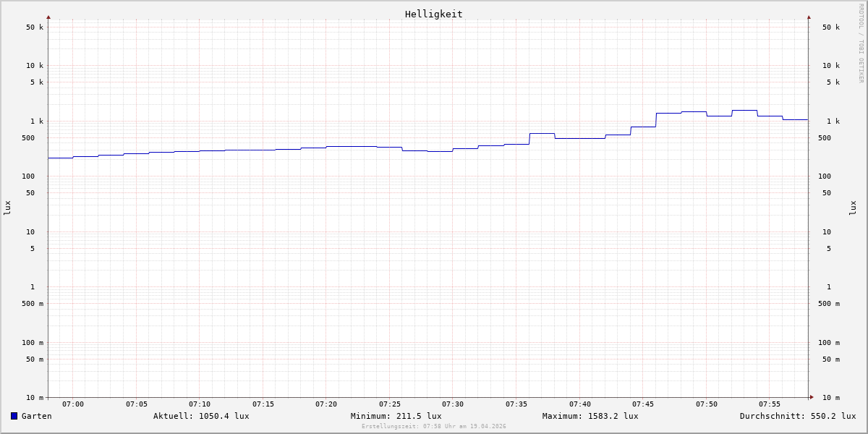Click the Durchschnitt 550.2 lux readout
Image resolution: width=868 pixels, height=434 pixels.
coord(797,416)
